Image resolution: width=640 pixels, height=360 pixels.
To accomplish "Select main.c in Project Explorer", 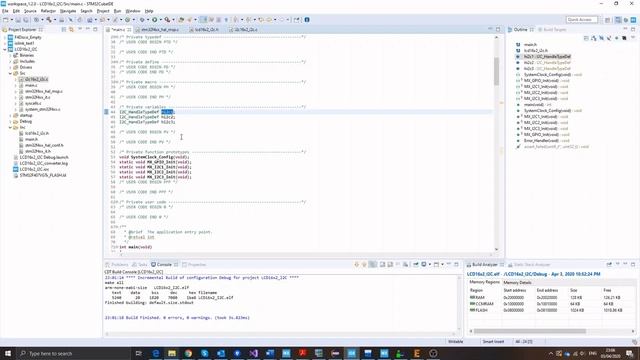I will pyautogui.click(x=31, y=85).
